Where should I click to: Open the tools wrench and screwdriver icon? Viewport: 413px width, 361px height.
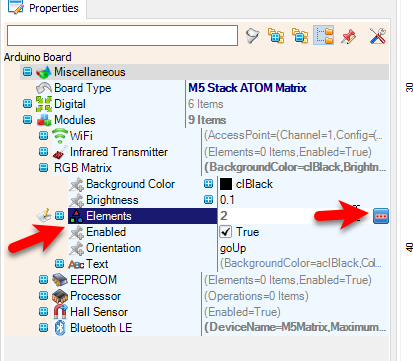tap(378, 36)
